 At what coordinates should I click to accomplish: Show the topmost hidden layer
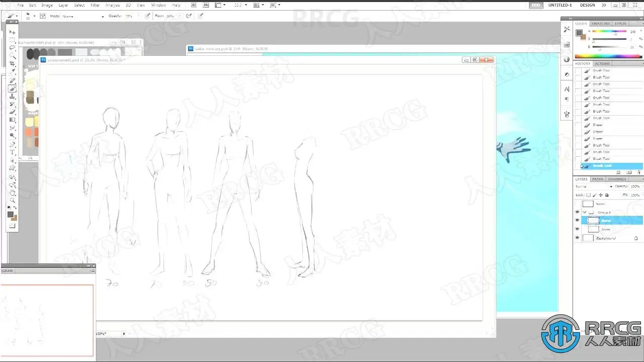(x=578, y=204)
